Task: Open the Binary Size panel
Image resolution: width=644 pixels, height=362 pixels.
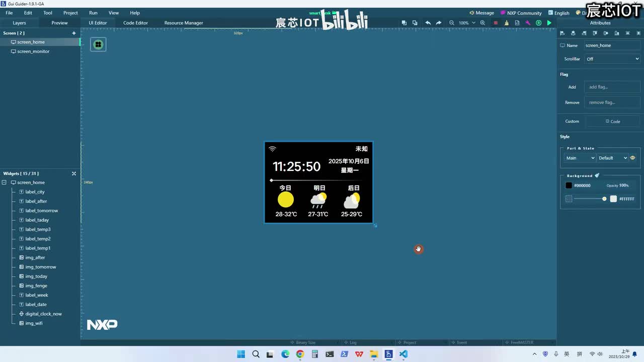Action: 302,342
